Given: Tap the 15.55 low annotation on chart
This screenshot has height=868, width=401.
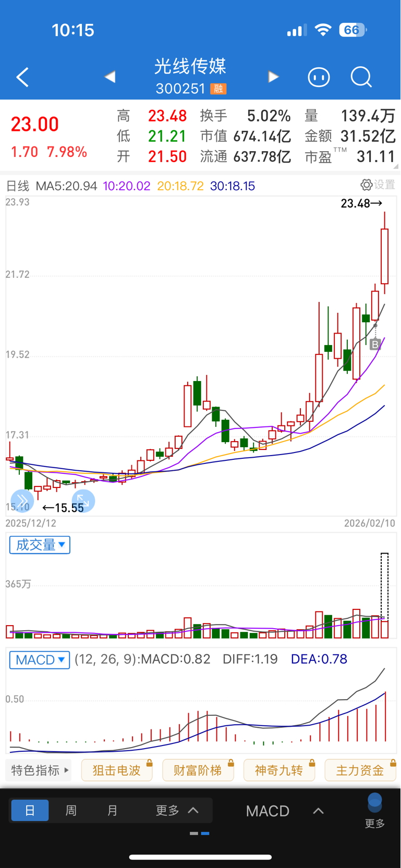Looking at the screenshot, I should tap(63, 508).
